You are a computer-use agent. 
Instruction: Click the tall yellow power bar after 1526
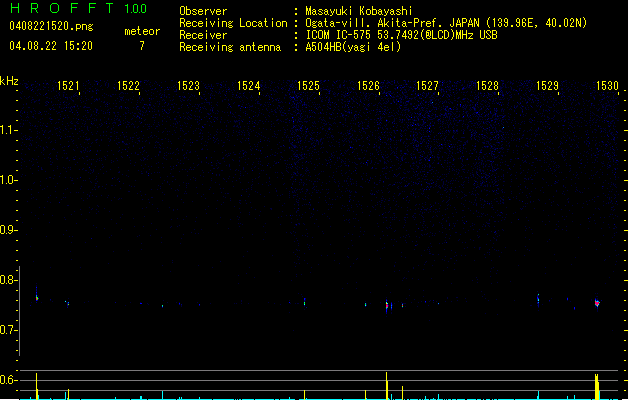point(387,386)
